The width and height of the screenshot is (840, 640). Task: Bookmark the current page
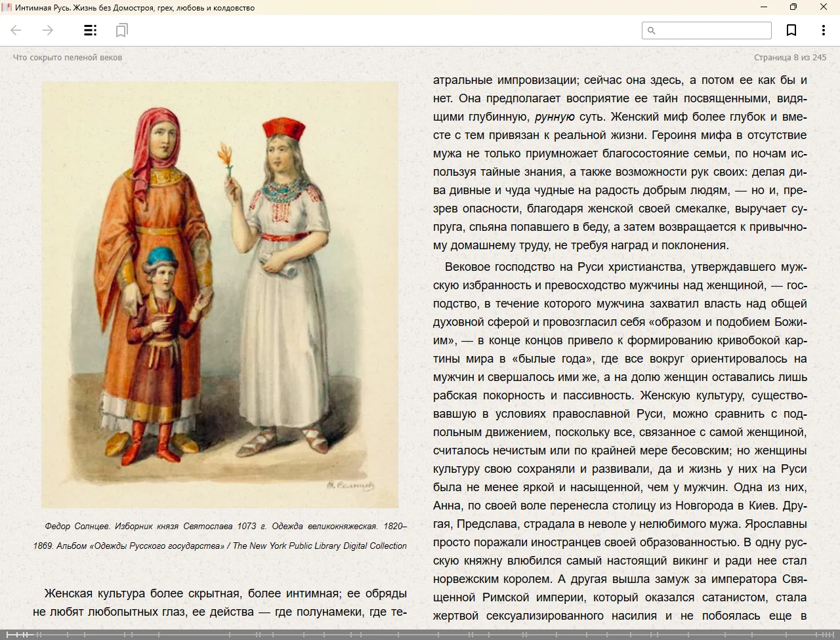(x=791, y=30)
